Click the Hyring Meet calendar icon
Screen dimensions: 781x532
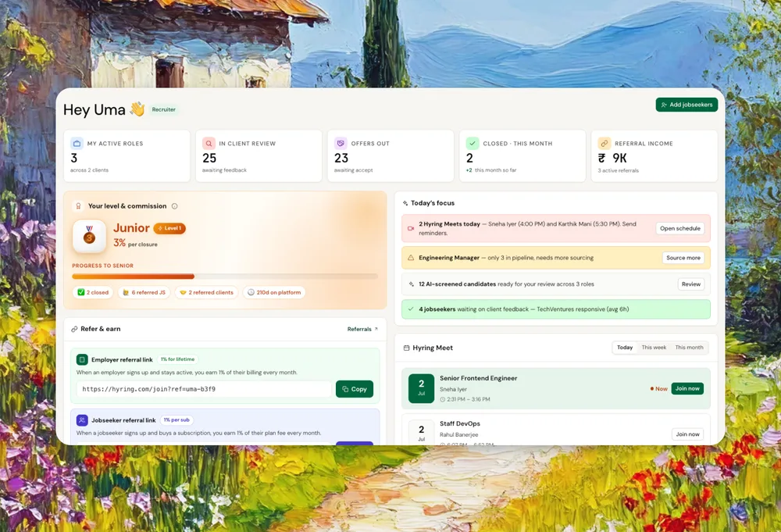[x=406, y=348]
